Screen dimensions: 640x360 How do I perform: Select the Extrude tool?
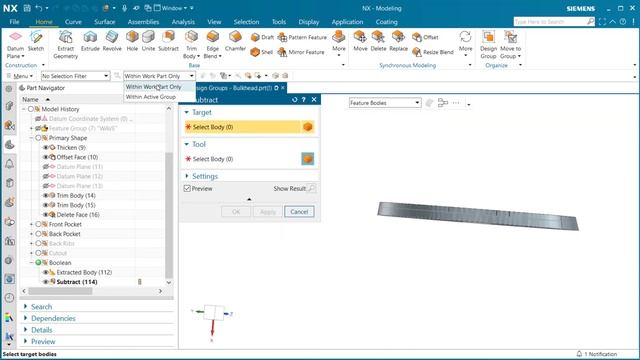(x=90, y=41)
